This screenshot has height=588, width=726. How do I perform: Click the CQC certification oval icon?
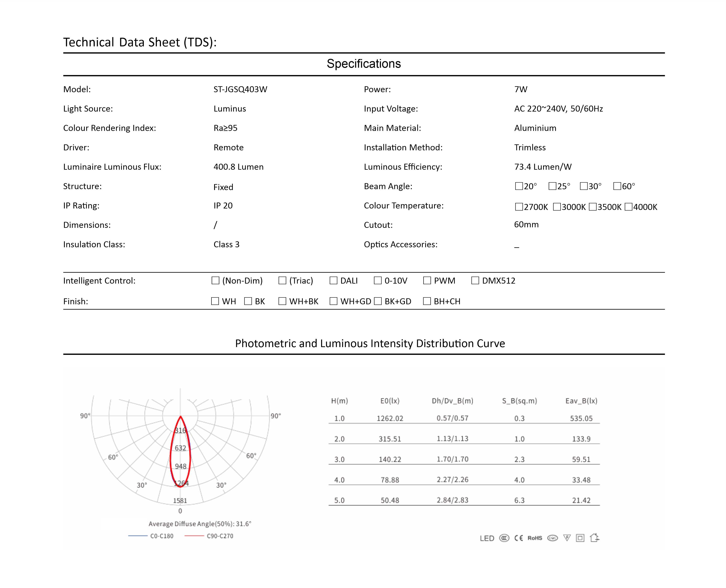tap(552, 538)
